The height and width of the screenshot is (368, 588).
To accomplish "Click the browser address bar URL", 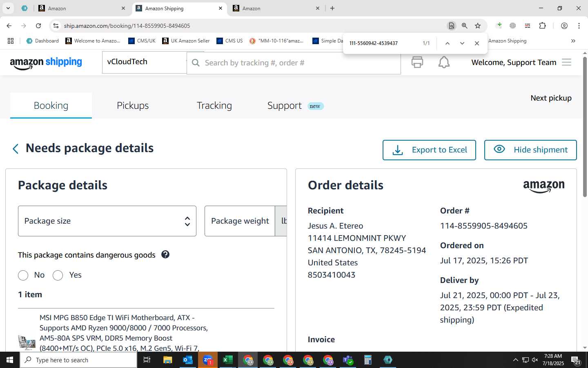I will tap(127, 26).
